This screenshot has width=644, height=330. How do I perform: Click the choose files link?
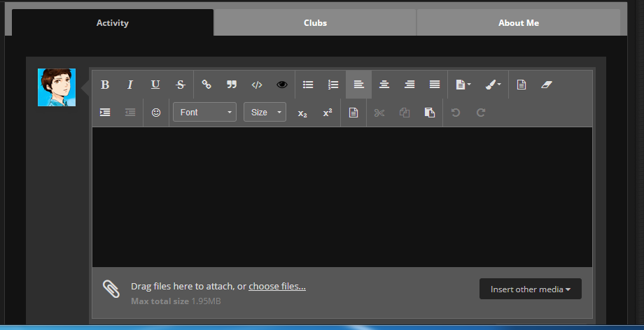click(x=277, y=286)
